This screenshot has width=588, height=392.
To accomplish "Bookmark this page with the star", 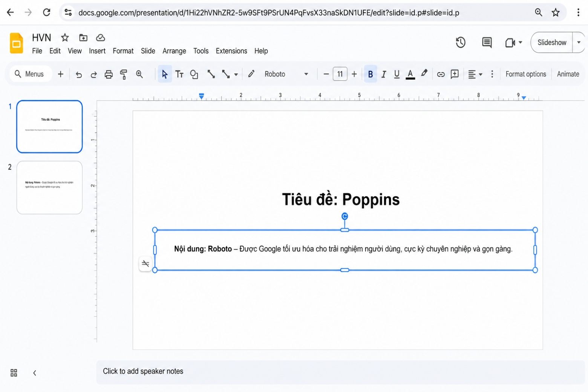I will tap(556, 12).
